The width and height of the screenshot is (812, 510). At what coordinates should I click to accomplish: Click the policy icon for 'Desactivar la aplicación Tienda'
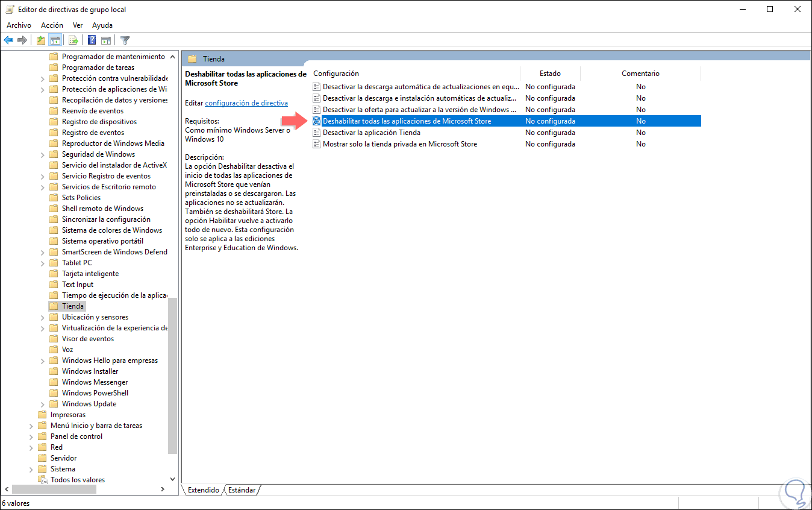[x=317, y=133]
